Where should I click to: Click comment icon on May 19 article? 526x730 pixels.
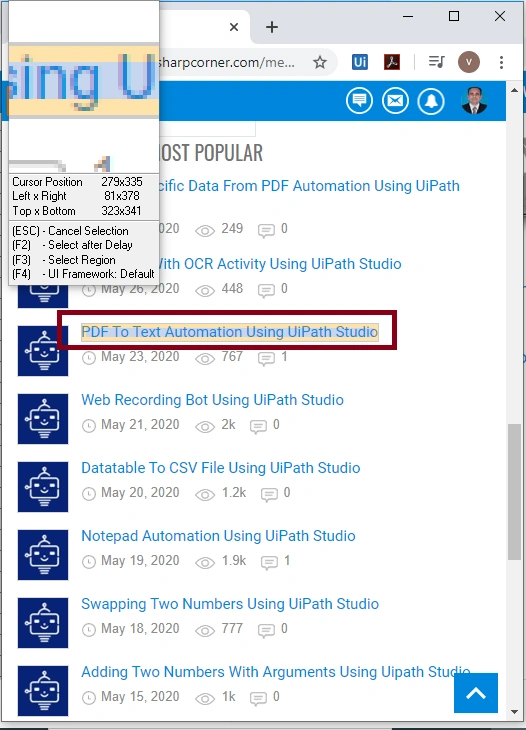[269, 562]
